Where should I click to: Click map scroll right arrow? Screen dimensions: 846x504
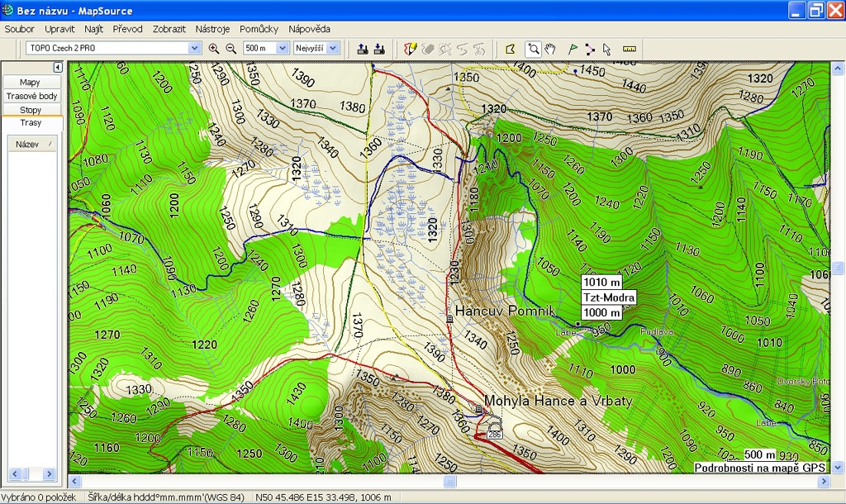824,482
